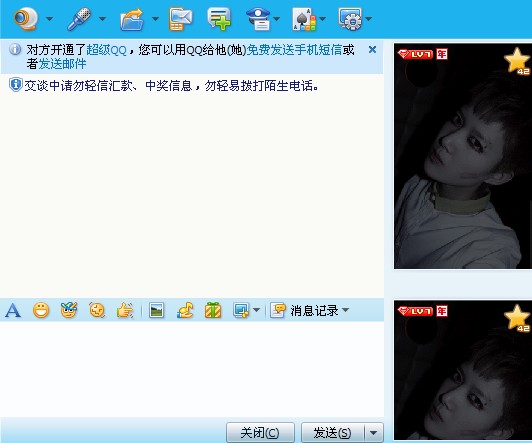Open the emoticon smiley picker
Image resolution: width=532 pixels, height=443 pixels.
coord(41,310)
